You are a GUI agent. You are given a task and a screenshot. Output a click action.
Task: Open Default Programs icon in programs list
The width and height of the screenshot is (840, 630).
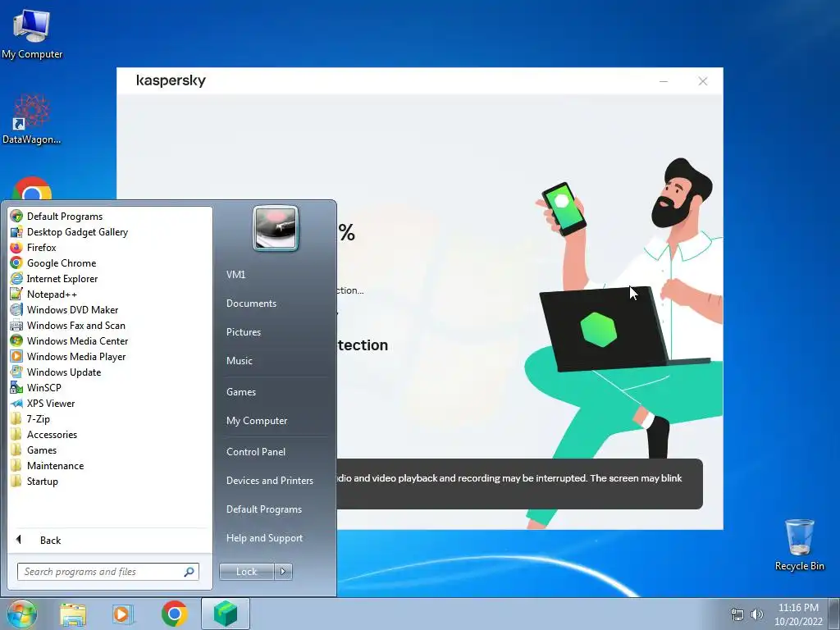(16, 217)
